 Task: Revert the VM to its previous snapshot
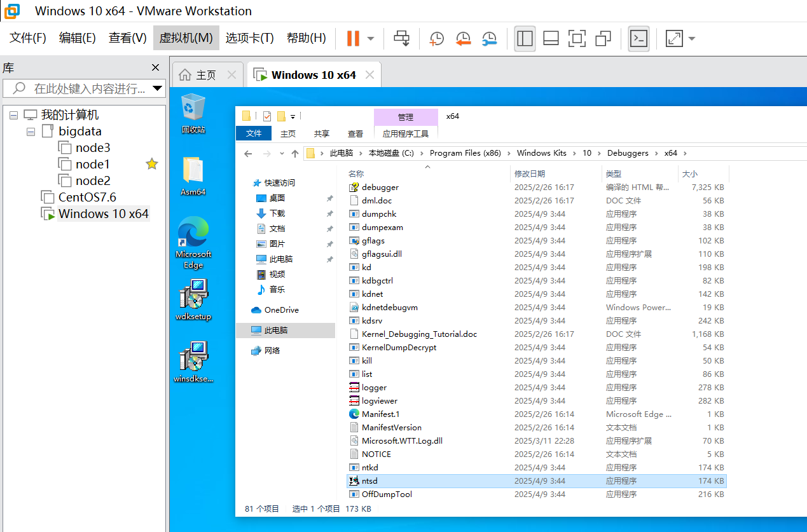tap(463, 38)
